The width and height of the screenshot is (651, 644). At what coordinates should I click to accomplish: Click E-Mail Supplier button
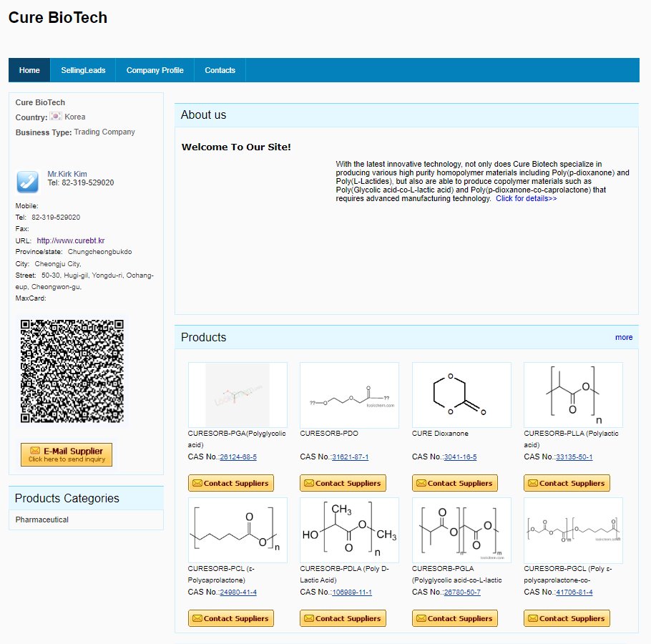[x=67, y=454]
